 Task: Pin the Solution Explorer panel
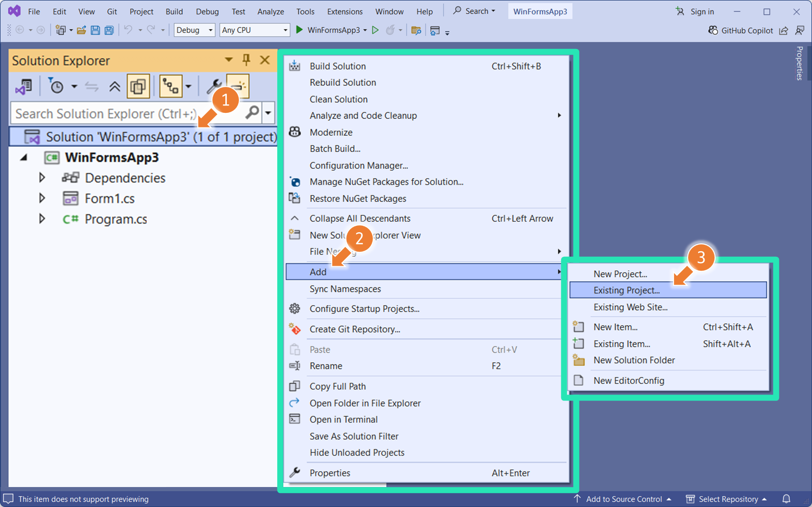(x=246, y=60)
